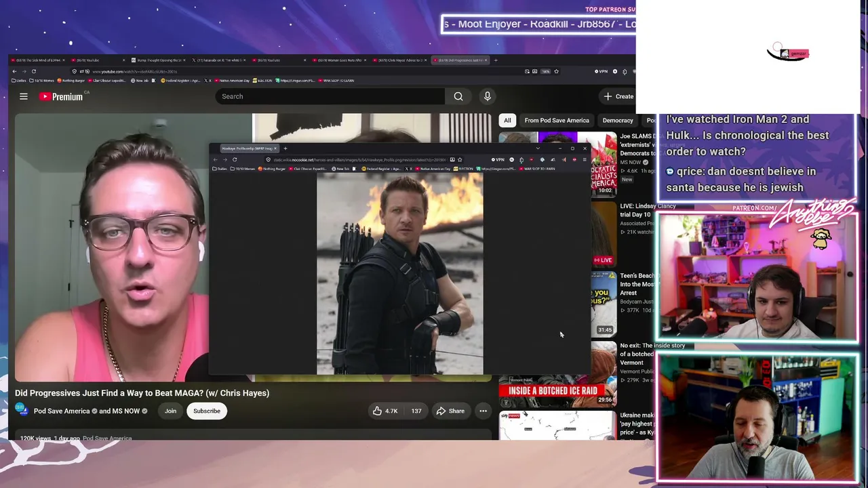
Task: Open a new tab in the Hawkeye window
Action: (285, 148)
